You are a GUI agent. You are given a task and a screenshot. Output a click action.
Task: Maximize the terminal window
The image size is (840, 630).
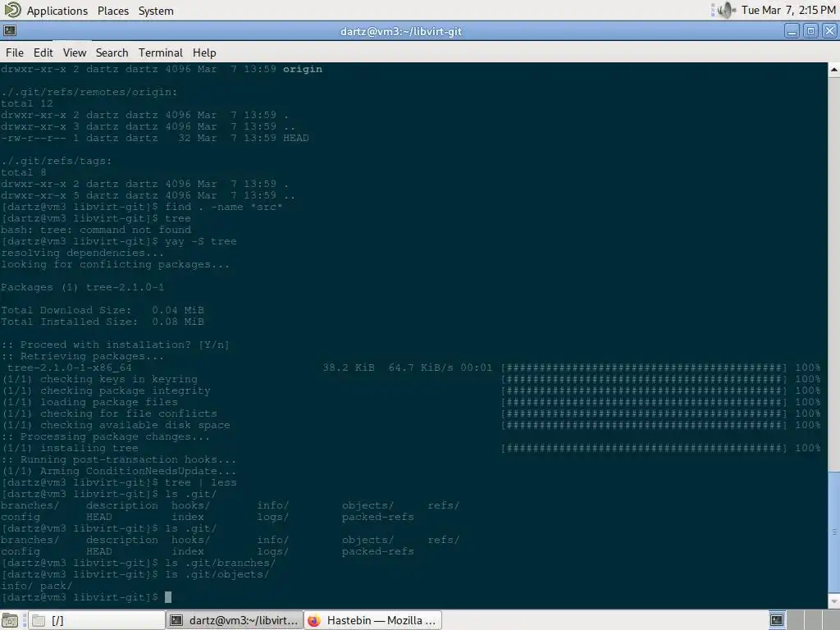point(810,31)
